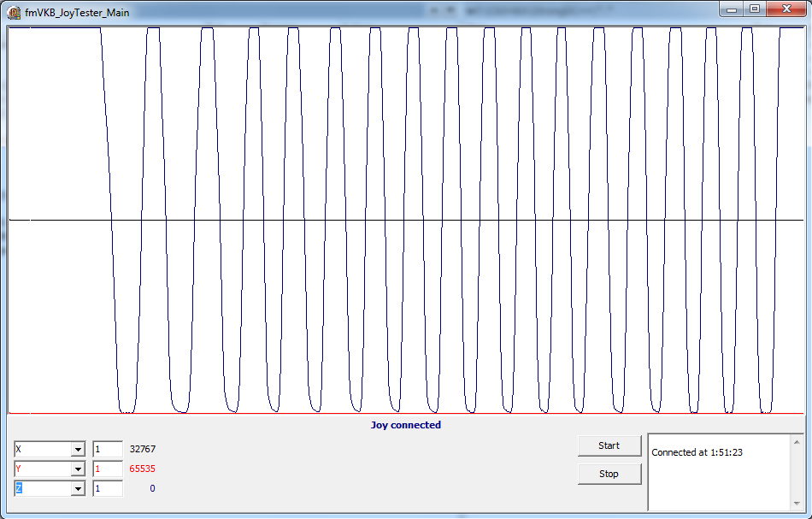
Task: Select the X axis combo box text
Action: coord(19,449)
